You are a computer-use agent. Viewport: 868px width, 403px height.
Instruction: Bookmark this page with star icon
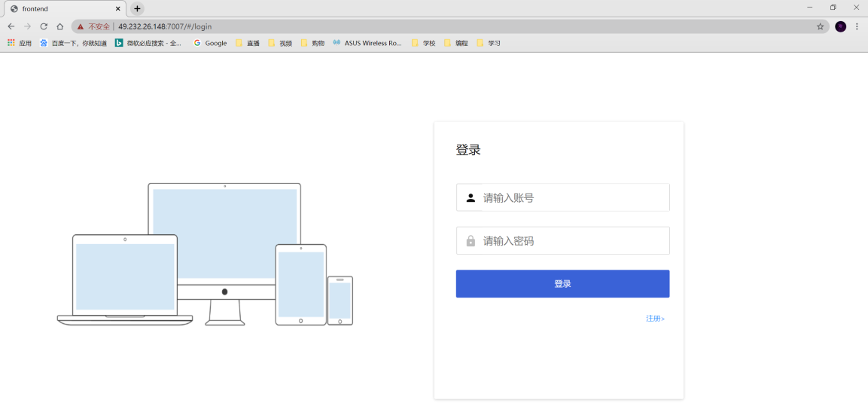[821, 26]
